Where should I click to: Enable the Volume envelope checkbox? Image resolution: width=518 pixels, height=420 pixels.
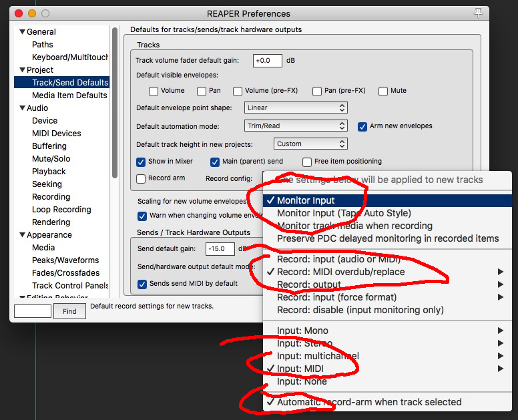click(154, 91)
